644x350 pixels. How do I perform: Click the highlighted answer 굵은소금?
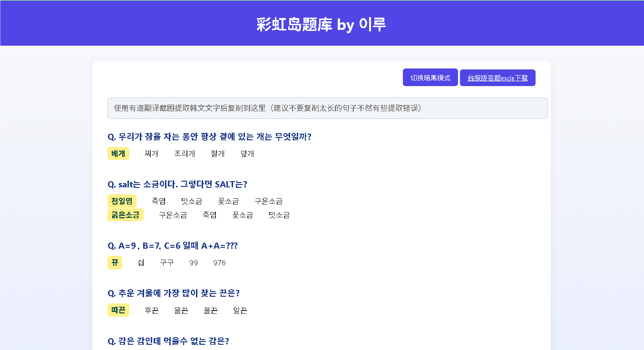(126, 215)
